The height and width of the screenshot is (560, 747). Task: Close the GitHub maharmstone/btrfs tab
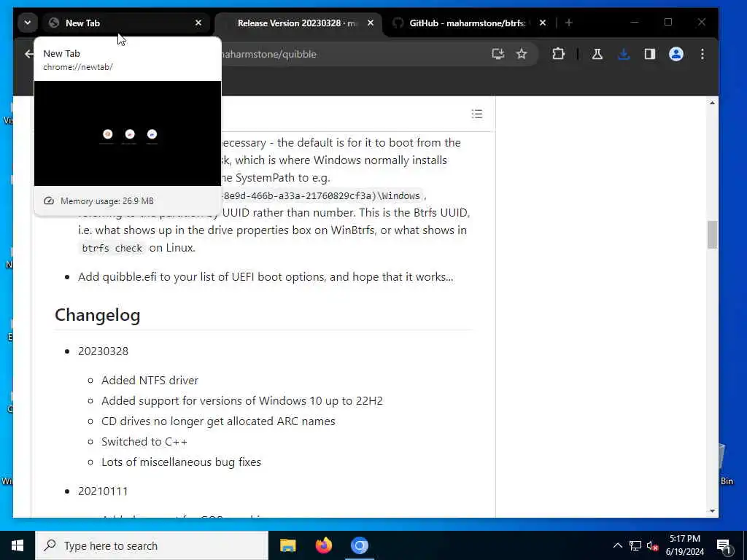543,23
